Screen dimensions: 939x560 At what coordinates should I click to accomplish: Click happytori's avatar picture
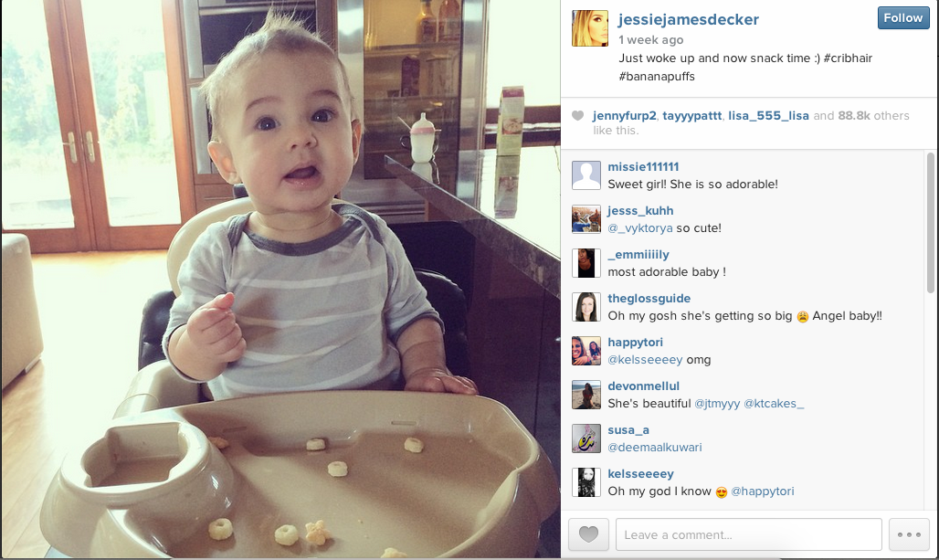pyautogui.click(x=586, y=351)
